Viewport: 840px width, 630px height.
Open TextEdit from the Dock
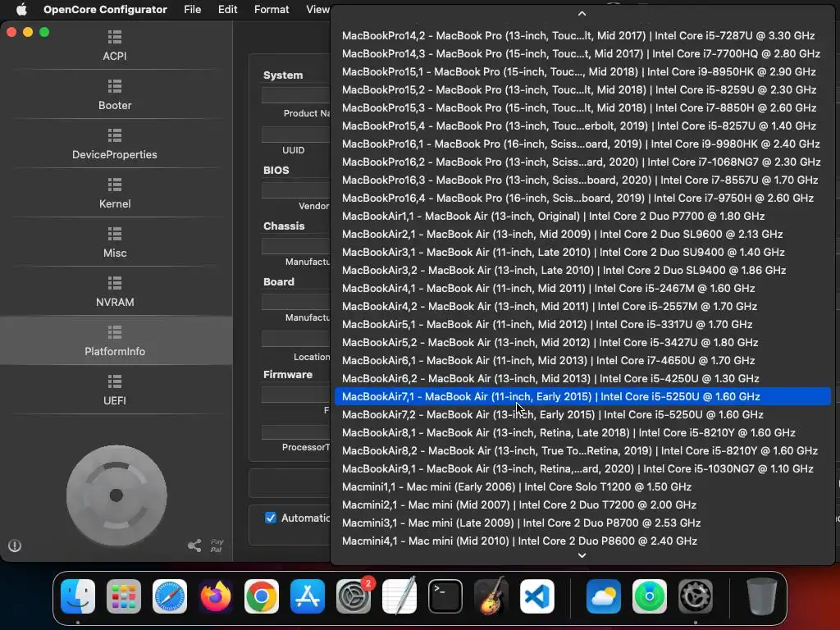399,596
